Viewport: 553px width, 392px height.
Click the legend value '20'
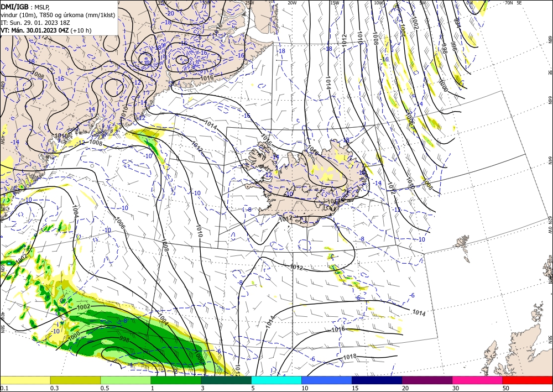coord(405,388)
